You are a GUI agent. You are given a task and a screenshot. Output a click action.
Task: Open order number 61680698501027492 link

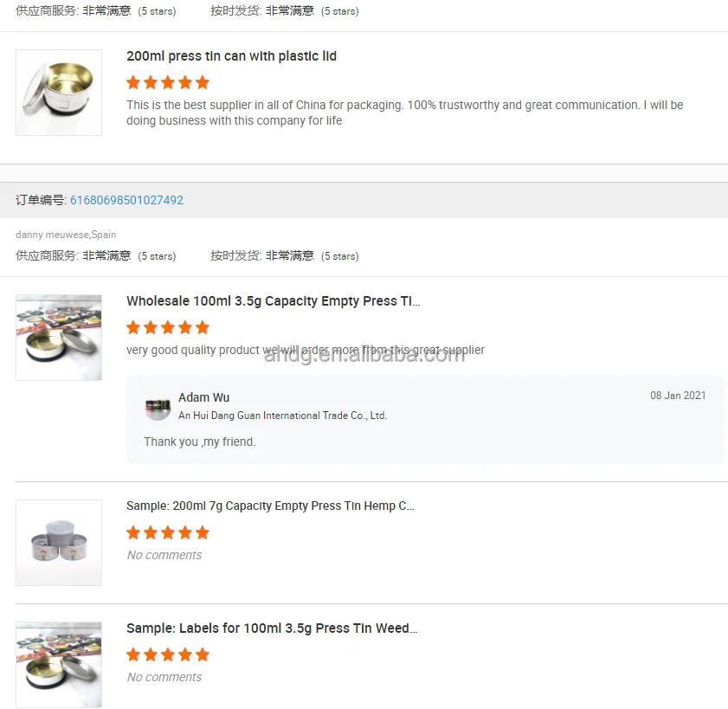pos(126,200)
